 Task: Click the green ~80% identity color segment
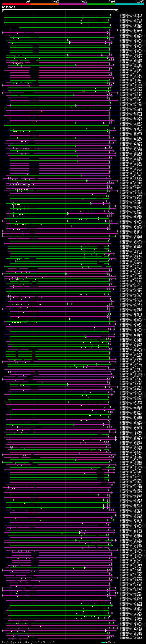(101, 4)
